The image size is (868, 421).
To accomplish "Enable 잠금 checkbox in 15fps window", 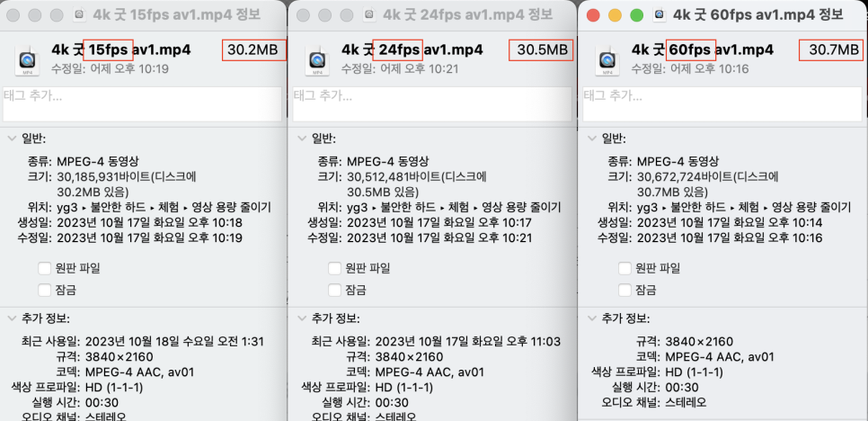I will (44, 289).
